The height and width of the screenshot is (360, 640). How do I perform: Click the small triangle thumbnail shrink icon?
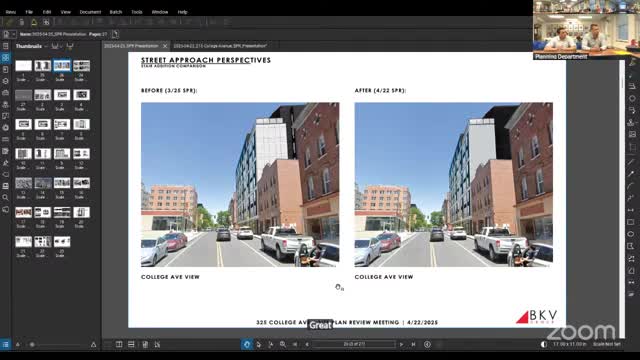click(18, 345)
